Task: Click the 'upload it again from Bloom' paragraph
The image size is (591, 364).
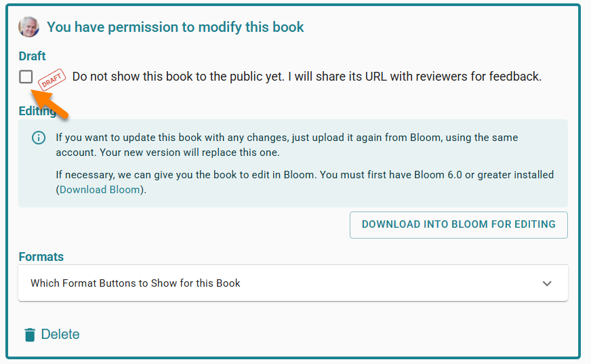Action: [x=287, y=144]
